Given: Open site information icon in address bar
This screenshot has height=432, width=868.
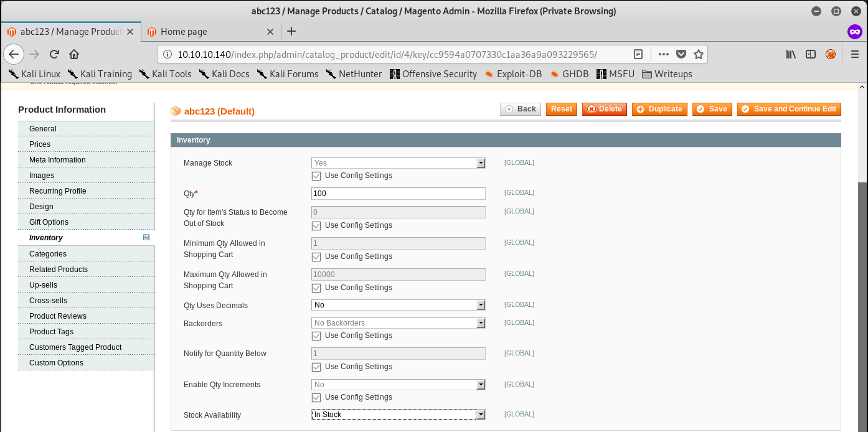Looking at the screenshot, I should coord(167,54).
